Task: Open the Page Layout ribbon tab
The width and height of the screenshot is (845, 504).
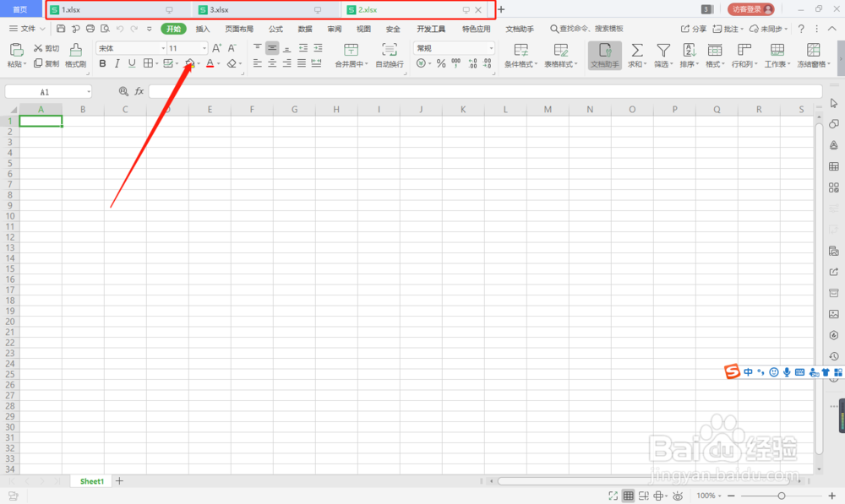Action: click(239, 29)
